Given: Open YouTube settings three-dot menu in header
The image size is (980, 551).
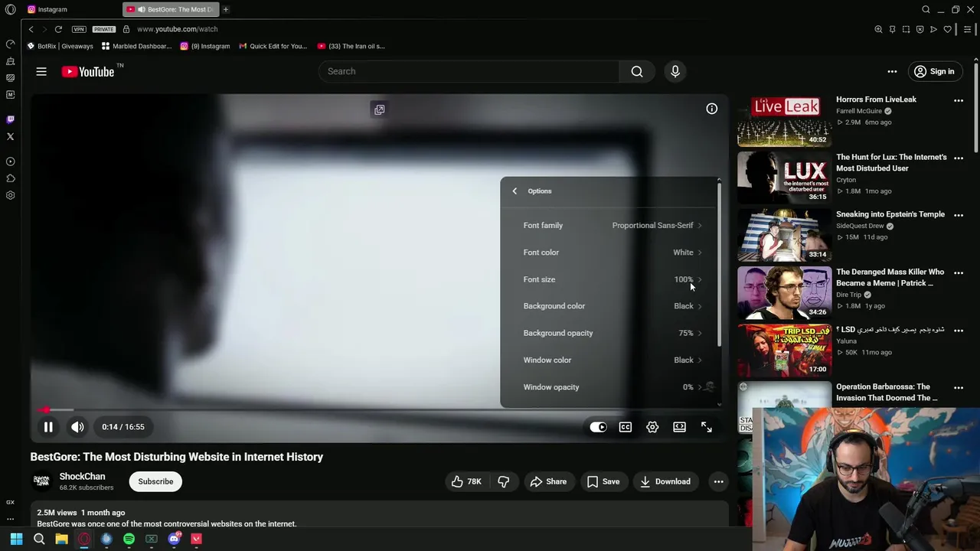Looking at the screenshot, I should [x=892, y=72].
